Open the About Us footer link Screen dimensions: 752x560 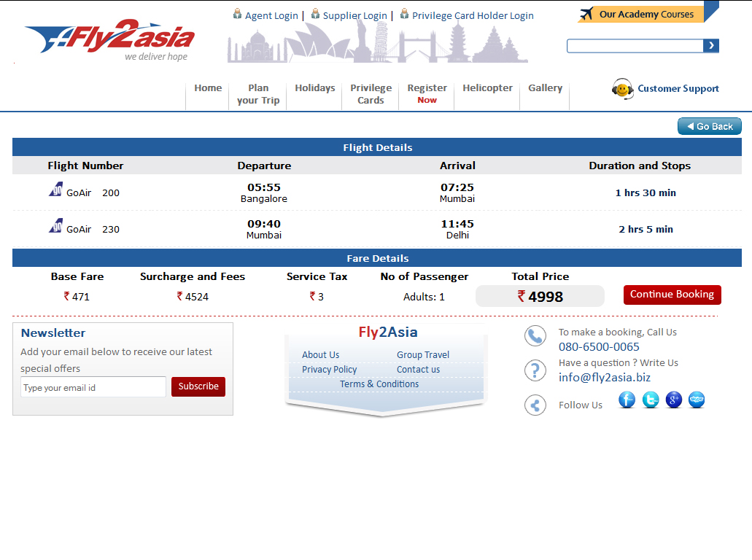tap(320, 355)
